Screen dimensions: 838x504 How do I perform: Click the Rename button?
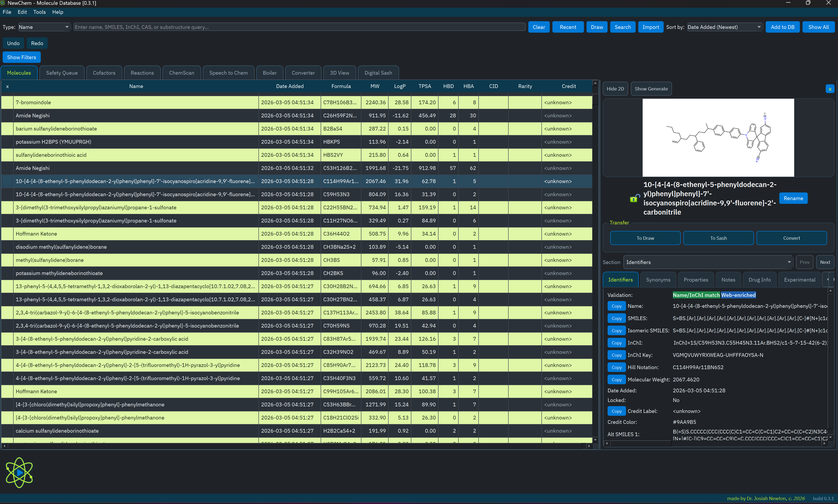click(x=793, y=198)
